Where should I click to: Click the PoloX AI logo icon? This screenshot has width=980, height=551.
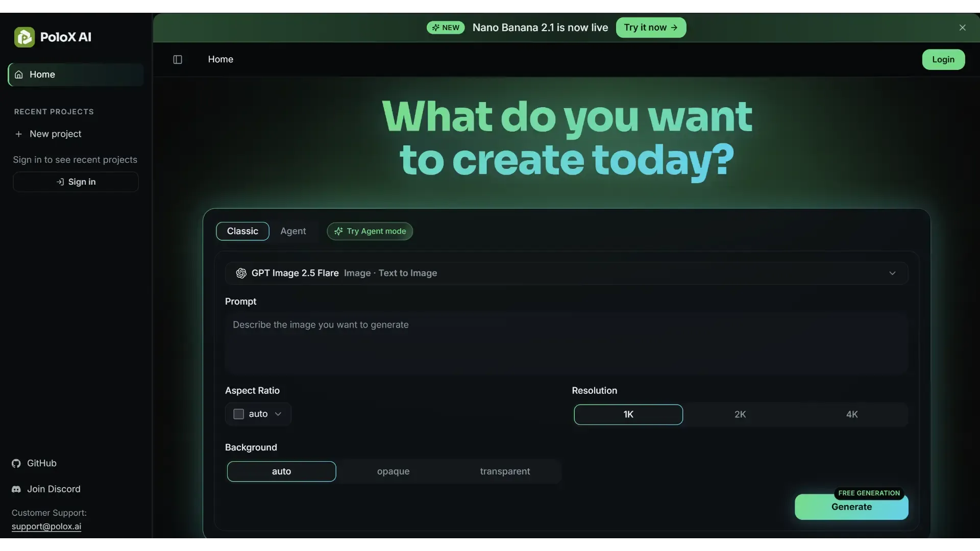click(x=24, y=37)
